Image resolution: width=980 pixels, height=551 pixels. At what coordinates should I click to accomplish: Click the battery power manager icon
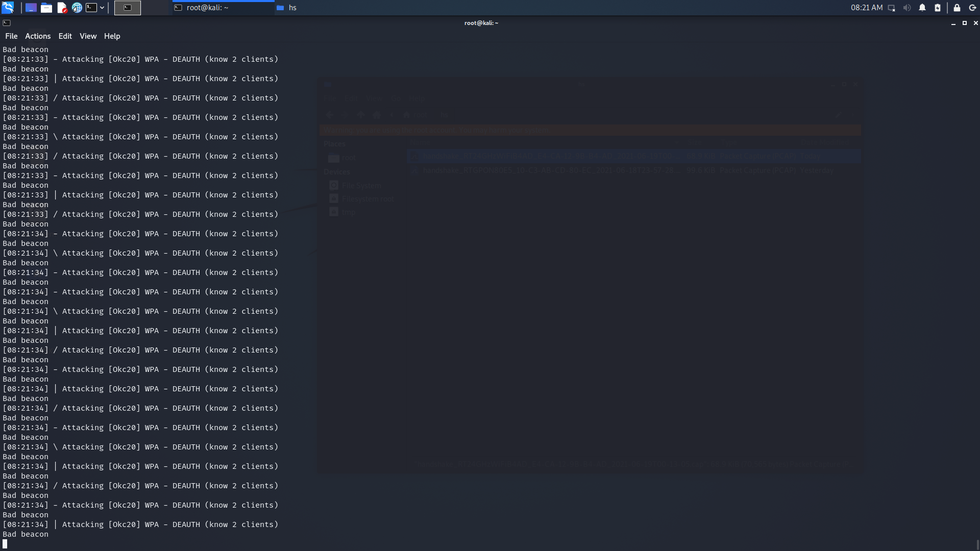[938, 8]
